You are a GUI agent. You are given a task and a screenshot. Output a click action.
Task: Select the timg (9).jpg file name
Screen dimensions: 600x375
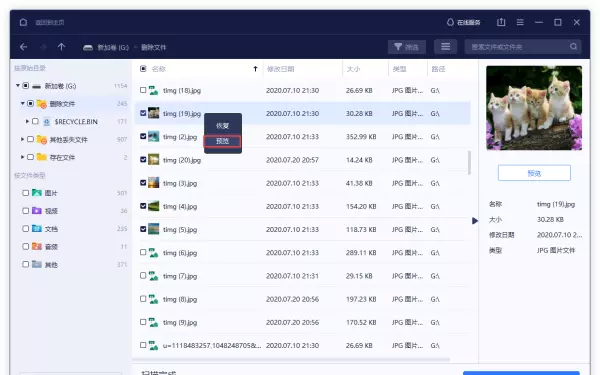click(180, 322)
